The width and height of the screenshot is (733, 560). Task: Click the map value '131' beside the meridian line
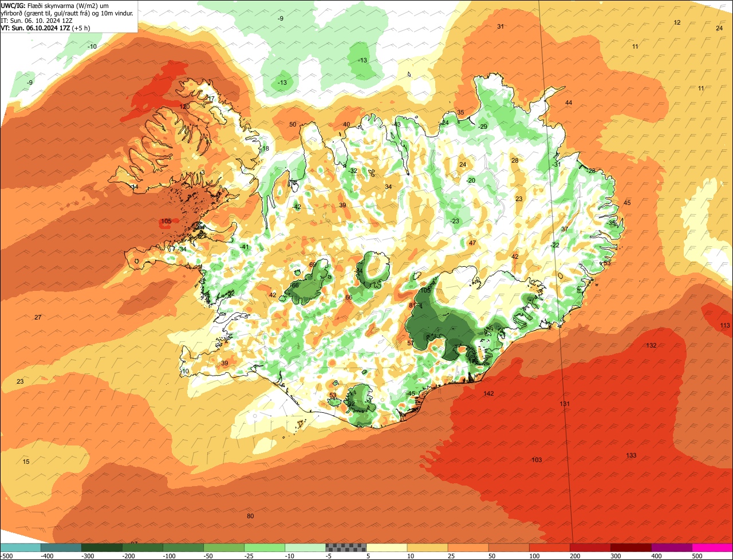pyautogui.click(x=565, y=404)
